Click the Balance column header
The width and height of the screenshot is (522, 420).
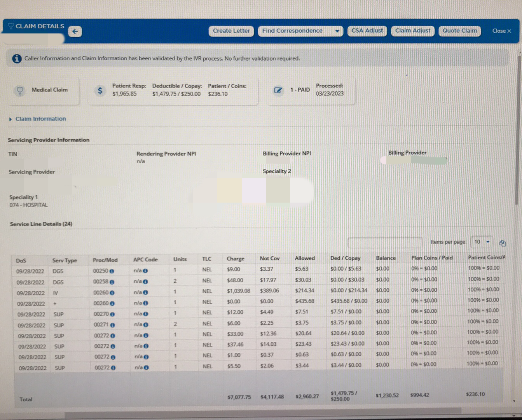pyautogui.click(x=386, y=258)
